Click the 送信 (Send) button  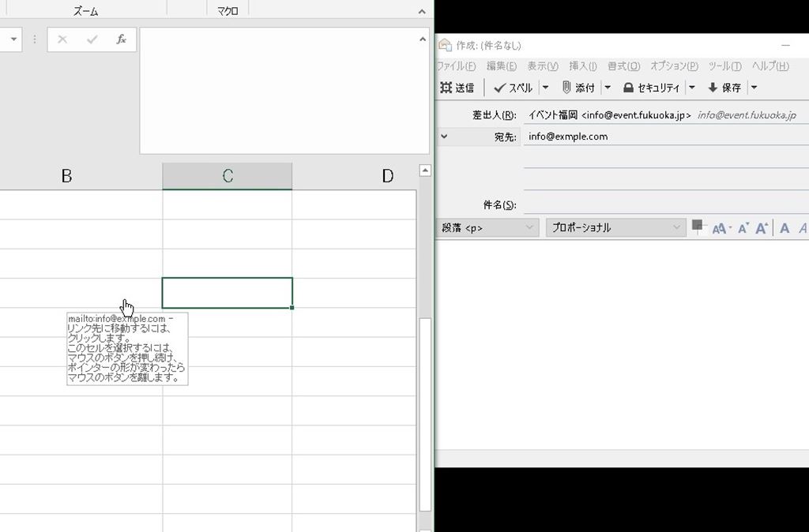pyautogui.click(x=457, y=88)
